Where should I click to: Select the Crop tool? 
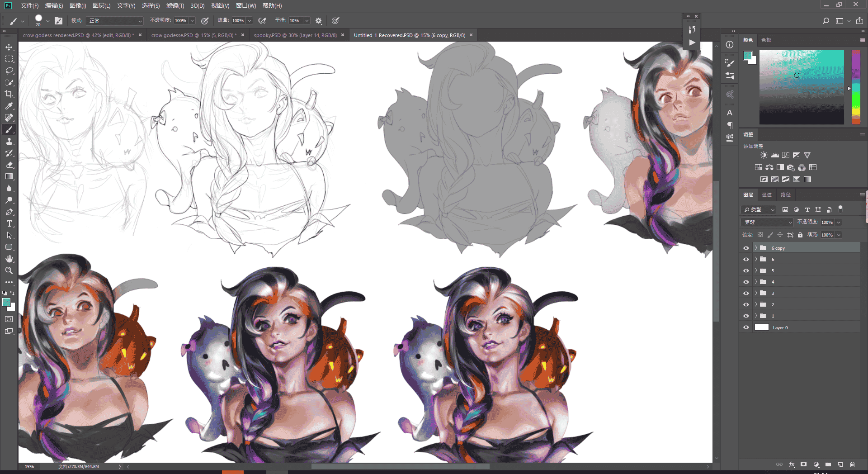click(x=9, y=94)
